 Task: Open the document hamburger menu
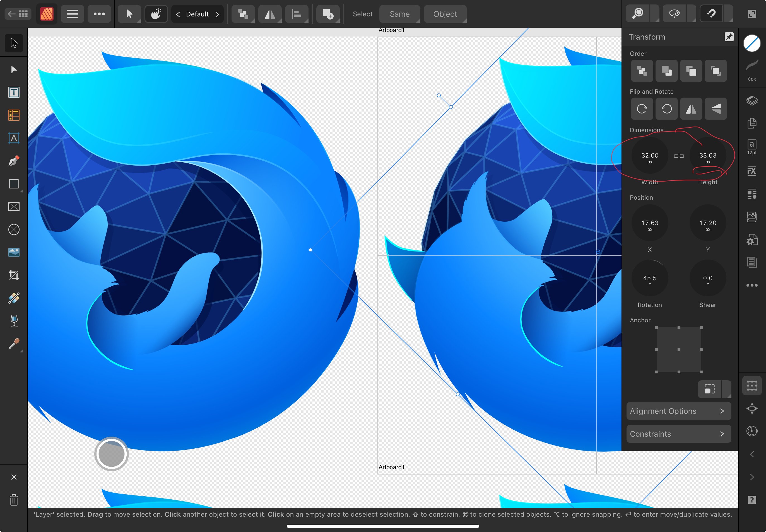(x=72, y=14)
